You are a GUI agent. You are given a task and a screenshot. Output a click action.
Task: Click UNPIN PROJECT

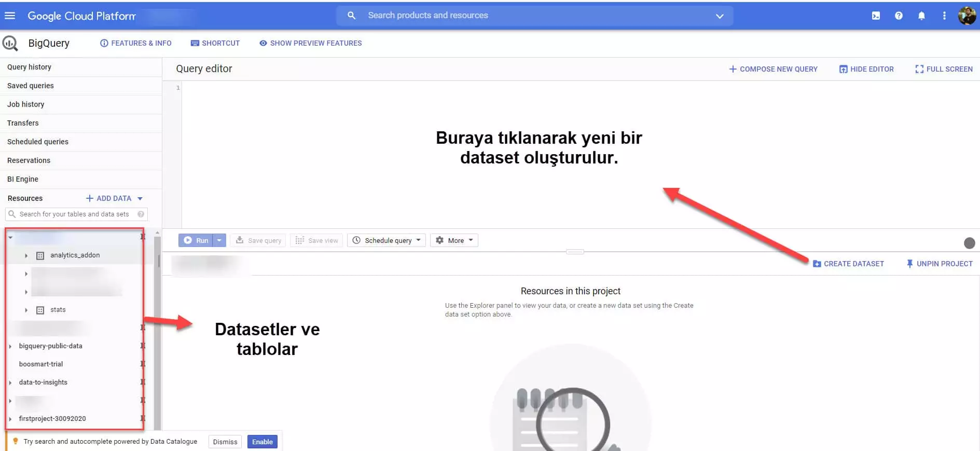click(x=939, y=264)
